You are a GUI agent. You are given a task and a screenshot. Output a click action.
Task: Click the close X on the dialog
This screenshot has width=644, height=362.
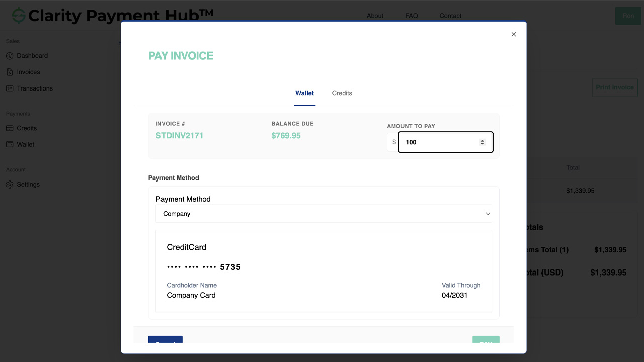pyautogui.click(x=513, y=34)
